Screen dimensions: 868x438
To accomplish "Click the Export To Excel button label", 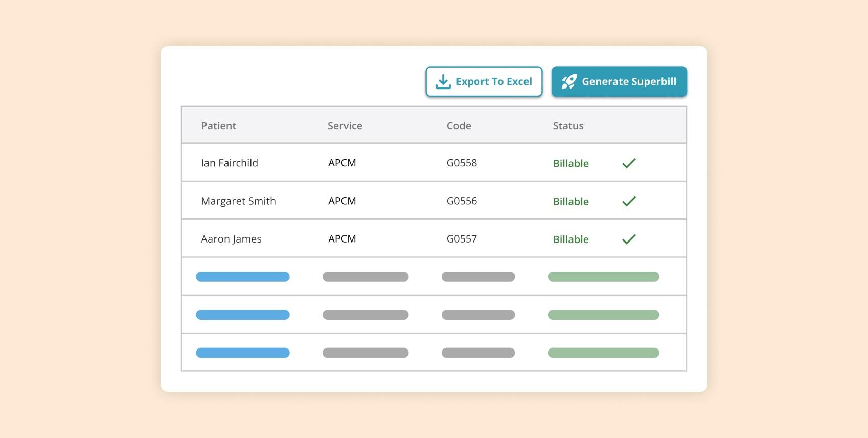I will click(494, 82).
